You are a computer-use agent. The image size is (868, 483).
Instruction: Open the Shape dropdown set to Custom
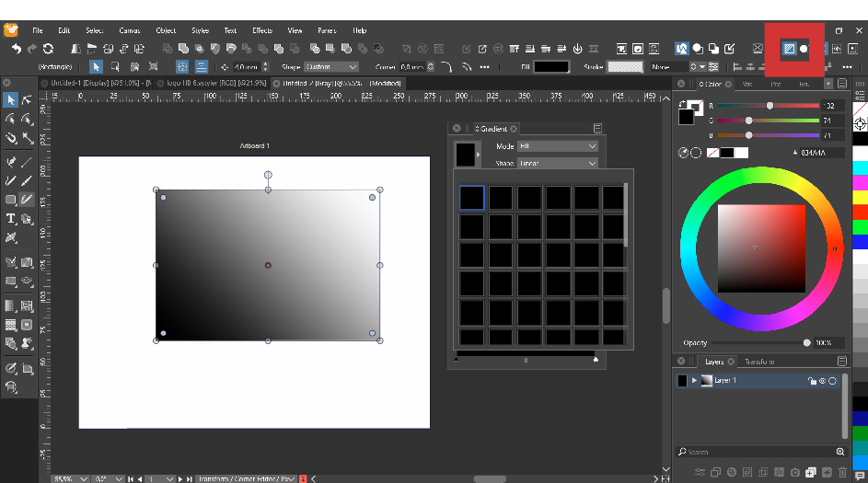click(331, 67)
